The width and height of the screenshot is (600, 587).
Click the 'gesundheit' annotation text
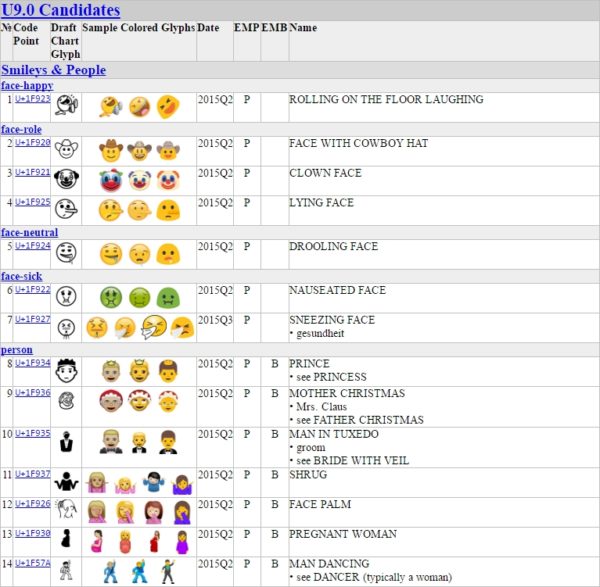[x=320, y=333]
